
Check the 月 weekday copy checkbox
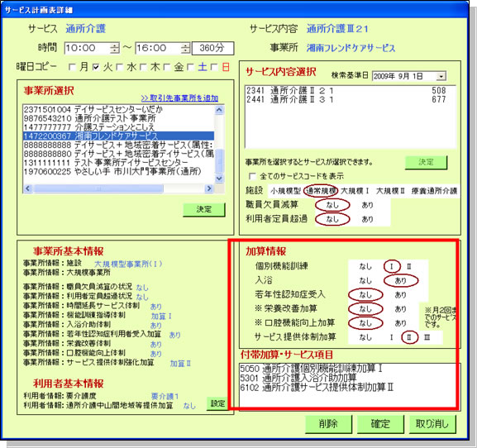pos(72,67)
